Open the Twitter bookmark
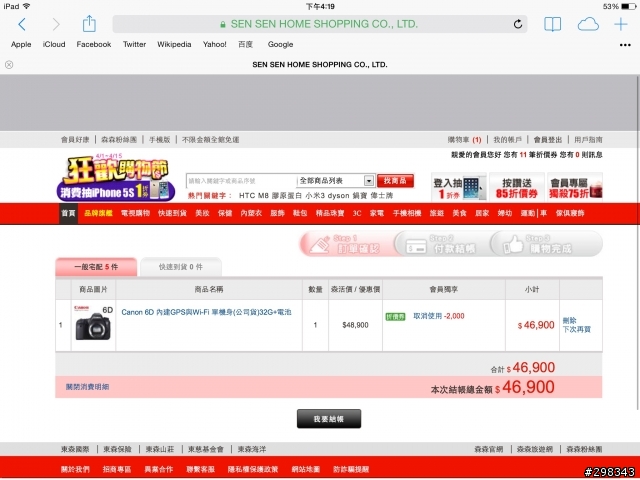The image size is (640, 480). pyautogui.click(x=134, y=44)
